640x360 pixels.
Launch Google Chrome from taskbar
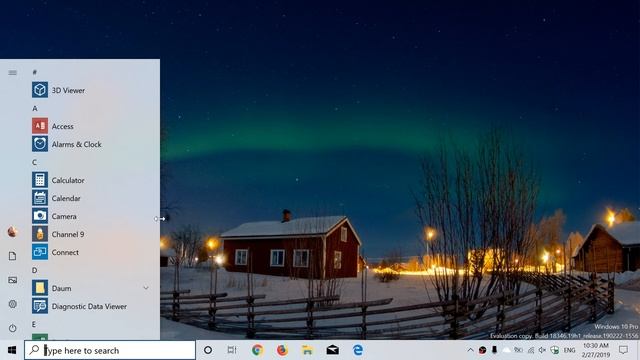[257, 350]
